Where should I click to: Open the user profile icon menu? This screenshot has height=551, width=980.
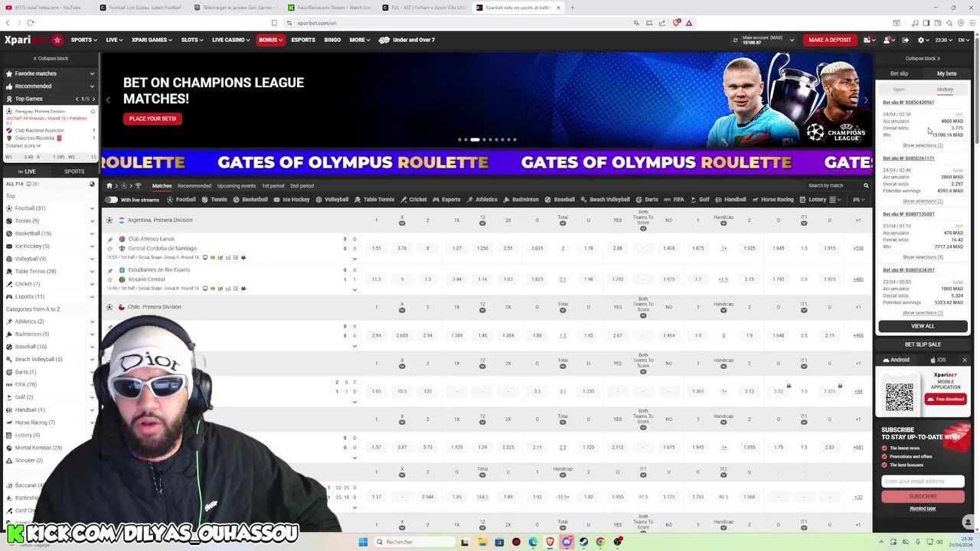(889, 40)
